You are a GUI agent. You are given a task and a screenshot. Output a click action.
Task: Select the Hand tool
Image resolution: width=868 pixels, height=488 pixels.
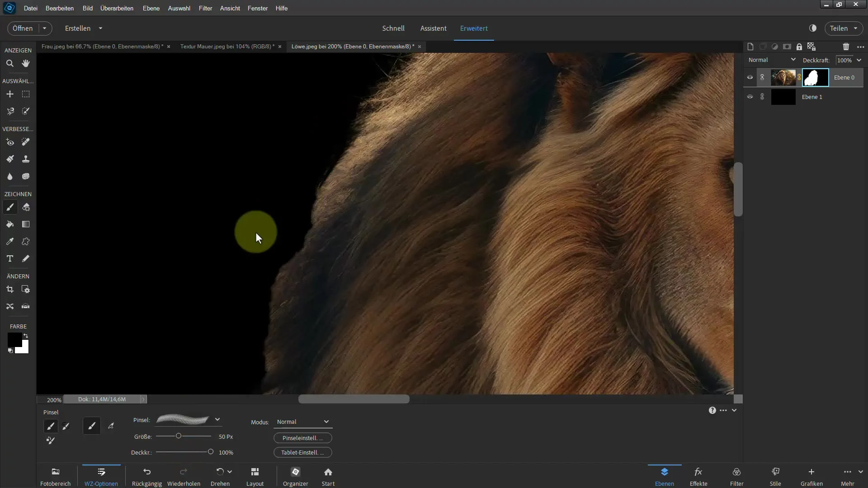pyautogui.click(x=26, y=63)
